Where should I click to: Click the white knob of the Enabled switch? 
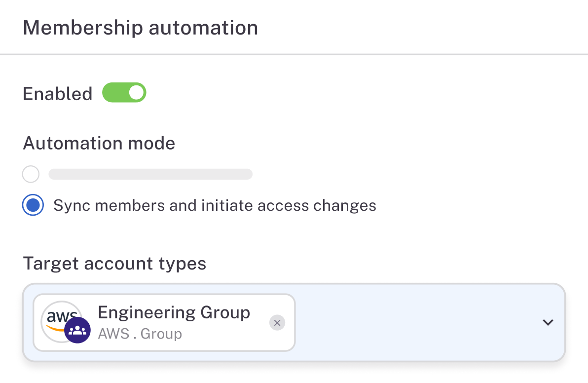pyautogui.click(x=138, y=93)
